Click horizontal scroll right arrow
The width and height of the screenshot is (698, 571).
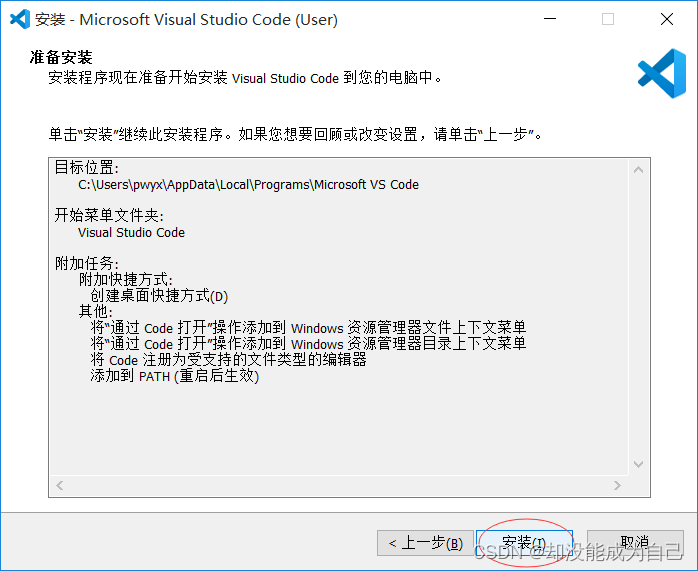617,485
